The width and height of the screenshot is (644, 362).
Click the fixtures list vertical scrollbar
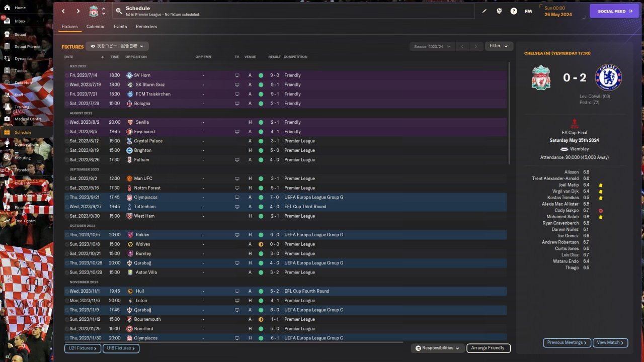pyautogui.click(x=509, y=113)
